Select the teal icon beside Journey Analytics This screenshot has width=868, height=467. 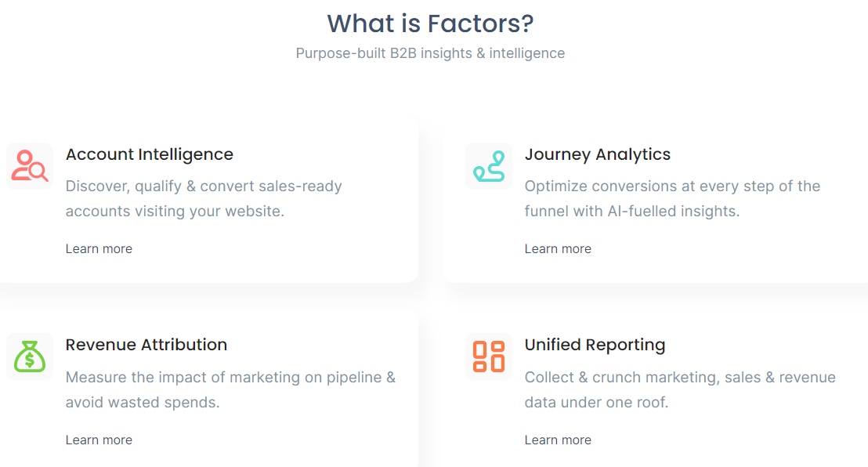coord(488,165)
